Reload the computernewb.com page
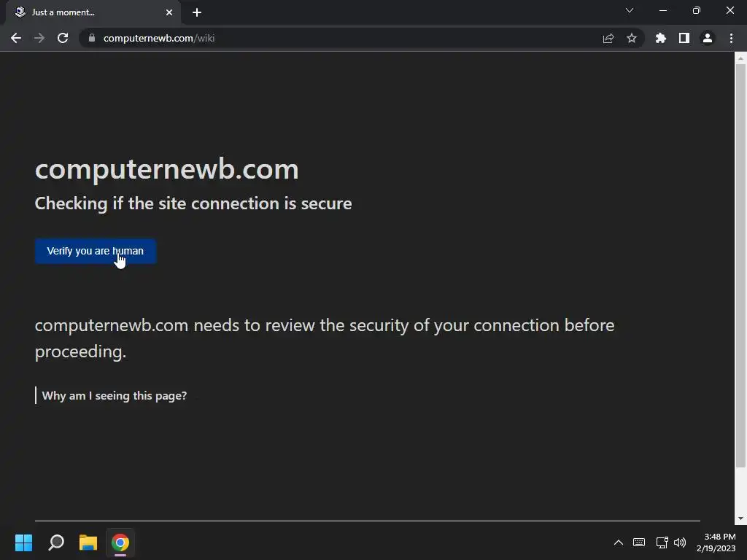Screen dimensions: 747x560 pyautogui.click(x=63, y=38)
